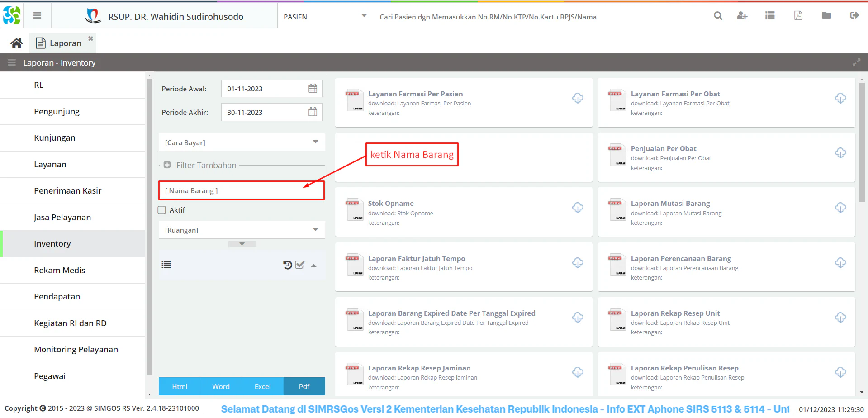
Task: Select Layanan in report sidebar
Action: point(72,165)
